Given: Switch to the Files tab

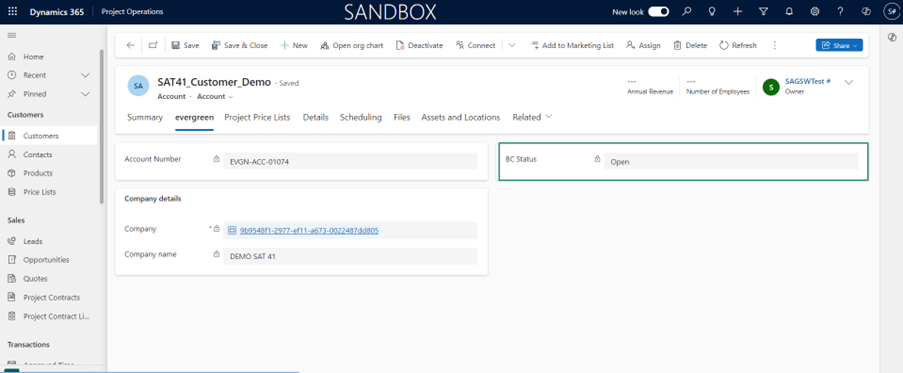Looking at the screenshot, I should (402, 117).
